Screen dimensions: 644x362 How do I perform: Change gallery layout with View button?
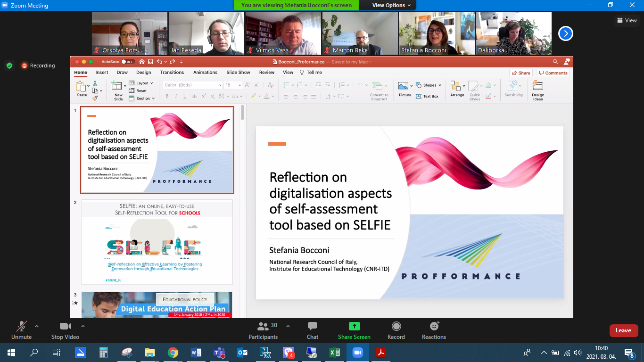click(x=627, y=20)
